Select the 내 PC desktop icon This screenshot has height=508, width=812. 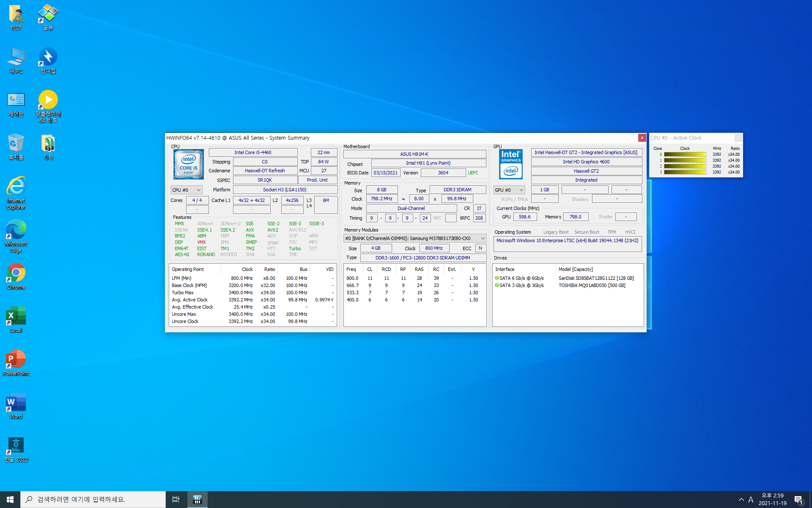(16, 61)
